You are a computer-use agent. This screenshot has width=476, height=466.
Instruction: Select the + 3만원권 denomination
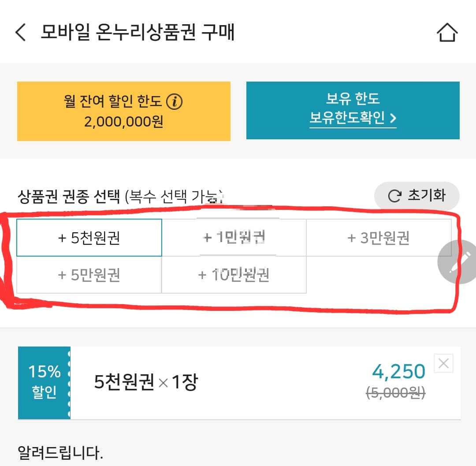(x=379, y=237)
